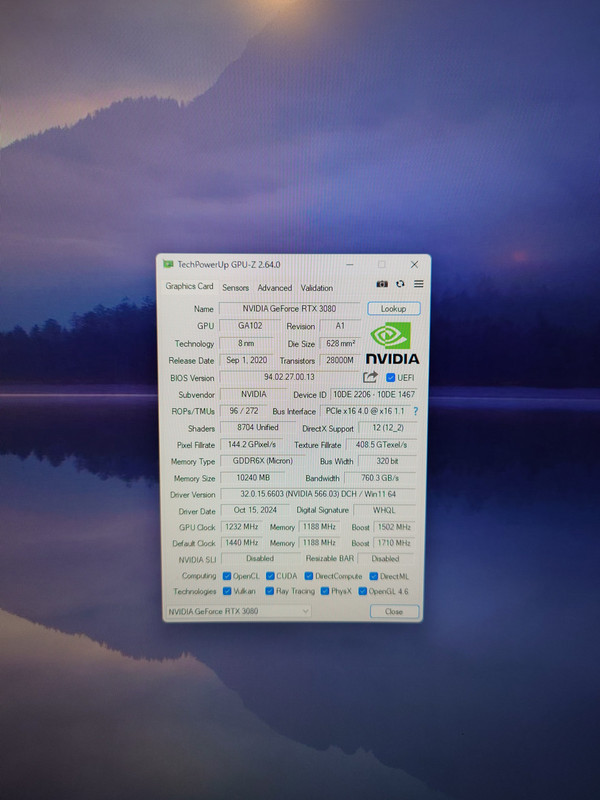
Task: Open the GPU selection dropdown at bottom
Action: point(238,611)
